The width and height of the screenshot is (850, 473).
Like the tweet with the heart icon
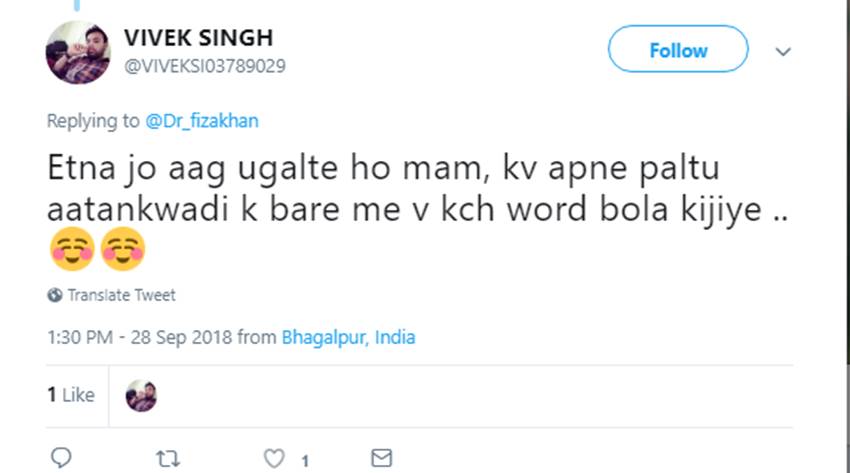click(x=274, y=459)
